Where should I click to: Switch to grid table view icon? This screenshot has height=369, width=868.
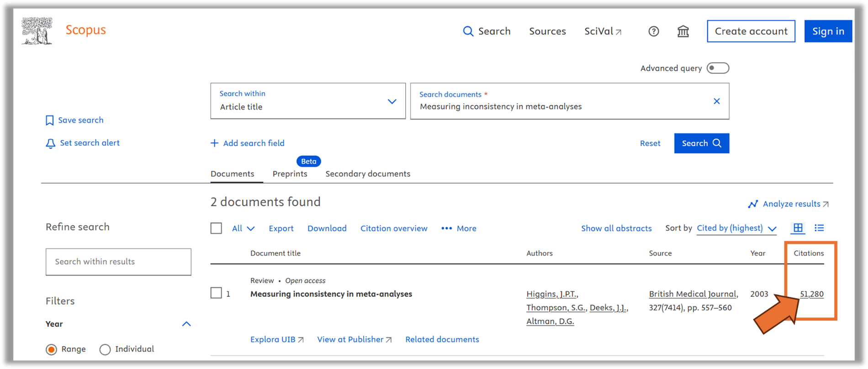pos(798,228)
